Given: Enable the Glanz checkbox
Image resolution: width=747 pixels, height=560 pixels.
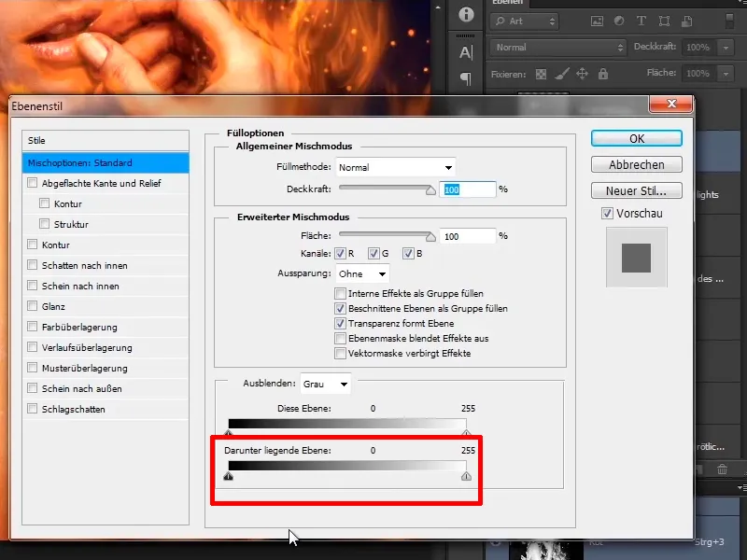Looking at the screenshot, I should point(33,306).
